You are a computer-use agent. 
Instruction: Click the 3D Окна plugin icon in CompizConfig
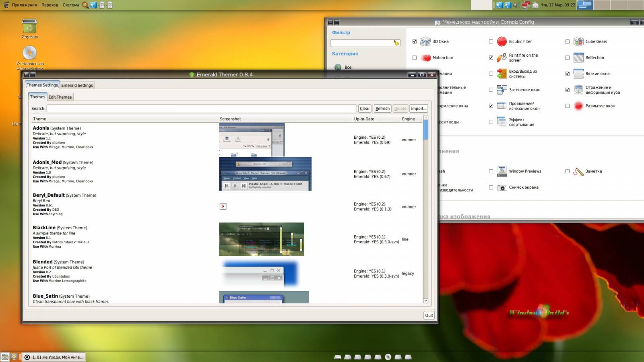tap(425, 41)
